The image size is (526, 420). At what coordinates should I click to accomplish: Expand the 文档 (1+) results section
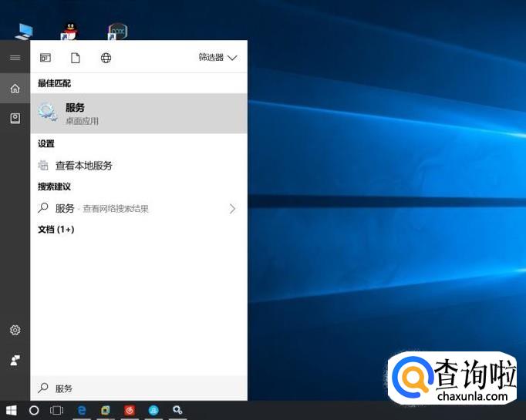click(56, 230)
